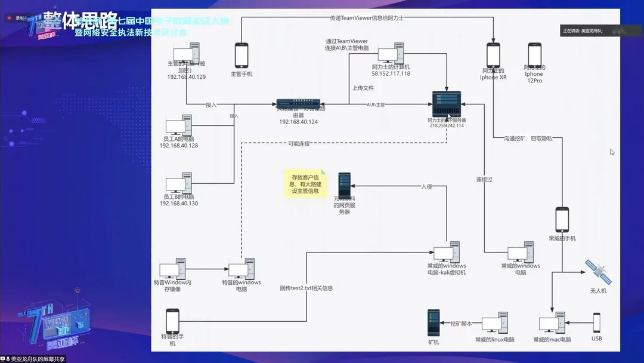Click the 阿力士的计算机 computer icon
The width and height of the screenshot is (644, 363).
(391, 53)
